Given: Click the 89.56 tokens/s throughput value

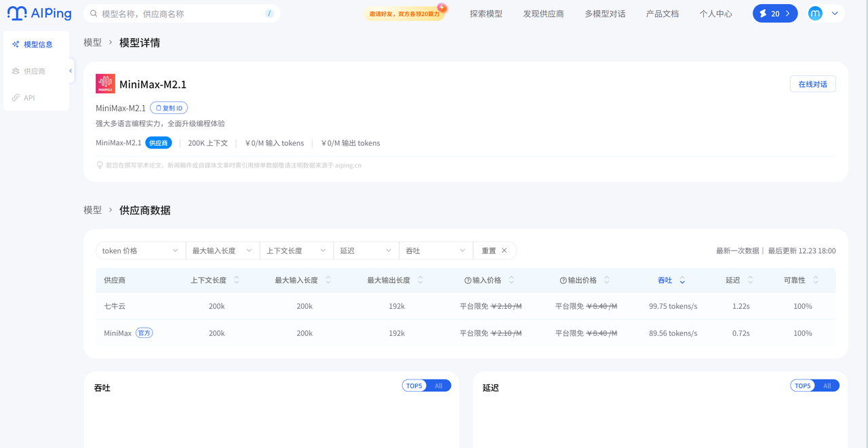Looking at the screenshot, I should point(673,333).
